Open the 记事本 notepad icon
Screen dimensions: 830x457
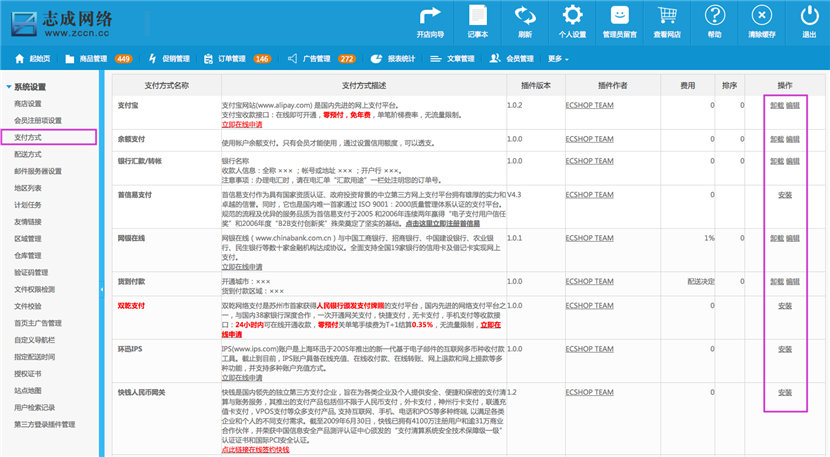point(477,22)
